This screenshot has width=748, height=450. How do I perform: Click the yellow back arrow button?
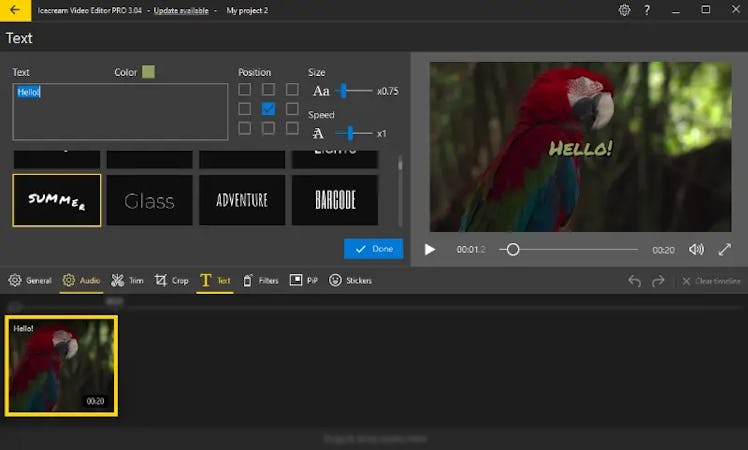[x=15, y=10]
